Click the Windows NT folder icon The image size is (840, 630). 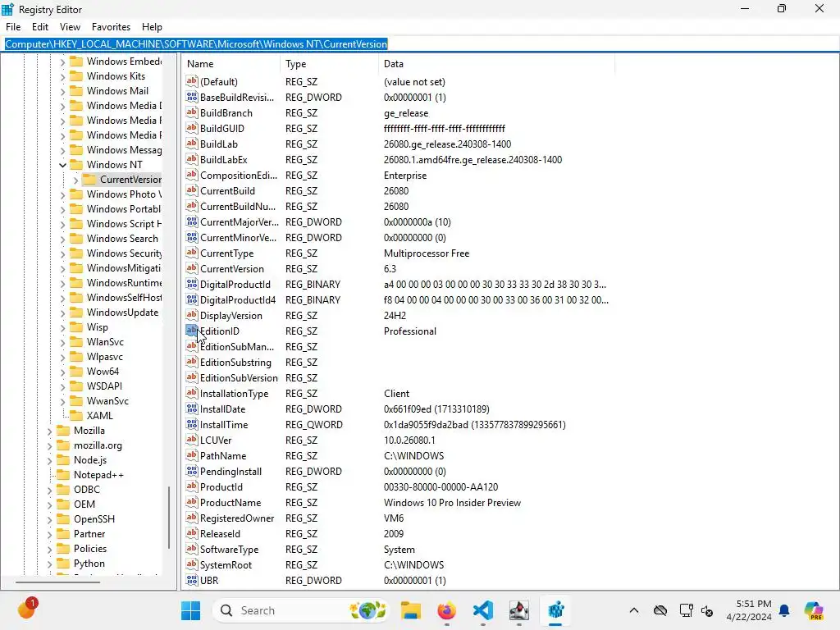[x=76, y=164]
